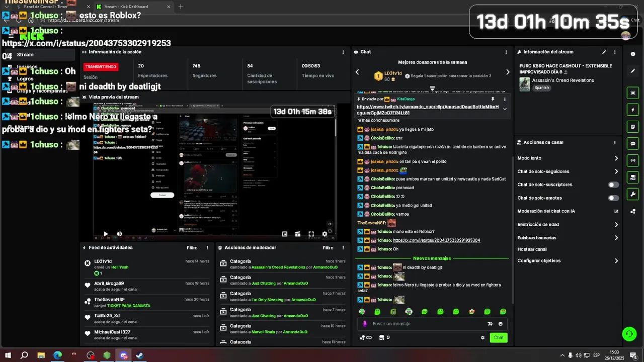The height and width of the screenshot is (362, 644).
Task: Expand Modo lento options
Action: click(x=616, y=158)
